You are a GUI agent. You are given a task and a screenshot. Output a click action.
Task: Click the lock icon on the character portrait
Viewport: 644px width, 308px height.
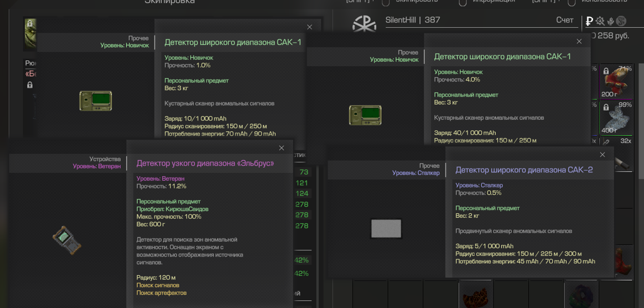click(x=29, y=24)
